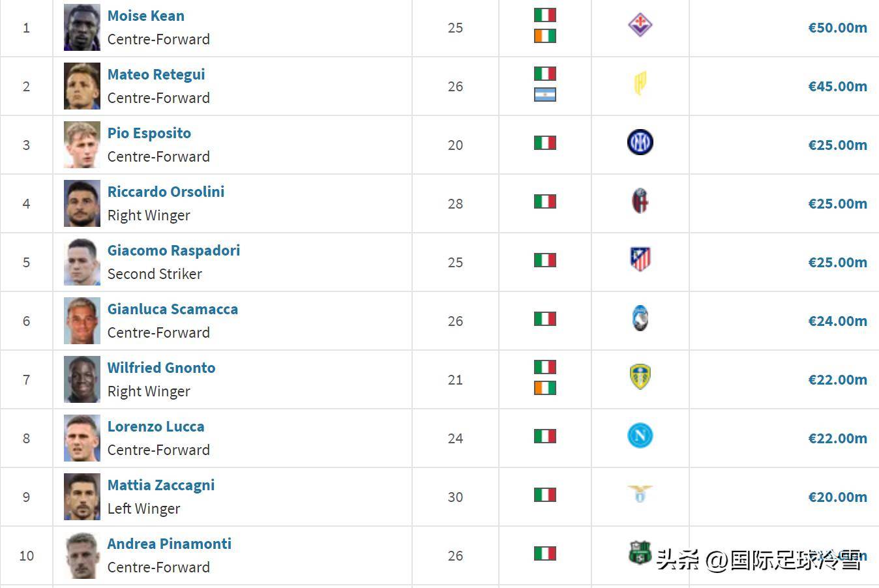879x588 pixels.
Task: Click the Fiorentina club crest icon
Action: coord(640,25)
